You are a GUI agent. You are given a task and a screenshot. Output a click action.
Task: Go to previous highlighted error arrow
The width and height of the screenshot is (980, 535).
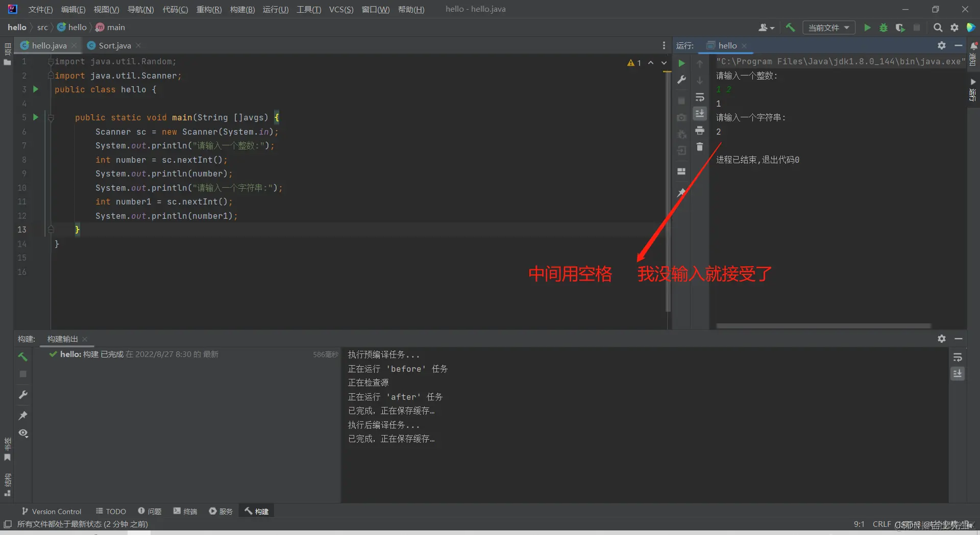point(651,63)
